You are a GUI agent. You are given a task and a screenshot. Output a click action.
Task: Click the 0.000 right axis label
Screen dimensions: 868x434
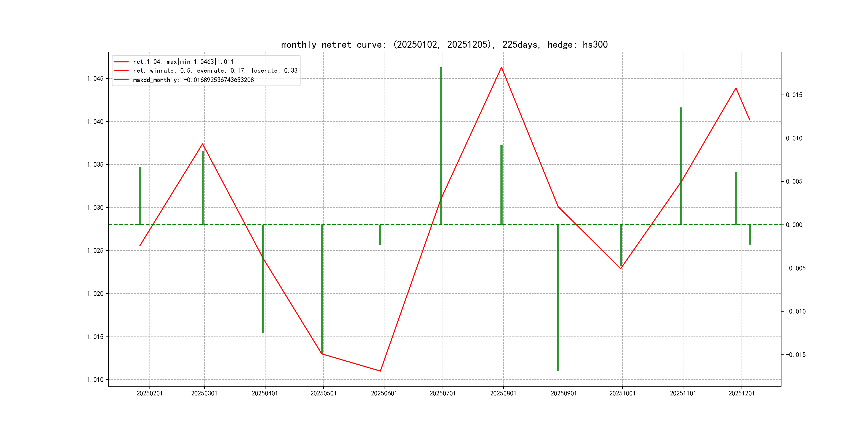[794, 225]
